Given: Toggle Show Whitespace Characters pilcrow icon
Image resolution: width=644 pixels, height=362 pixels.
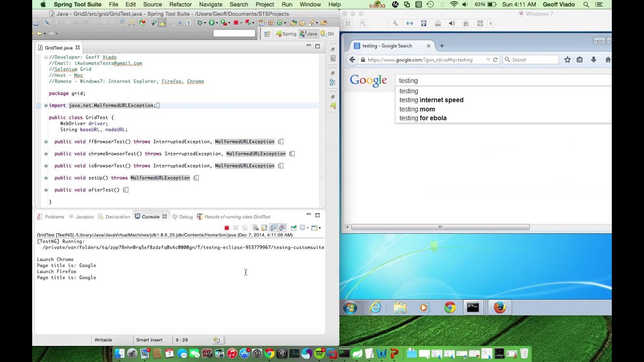Looking at the screenshot, I should (x=189, y=23).
